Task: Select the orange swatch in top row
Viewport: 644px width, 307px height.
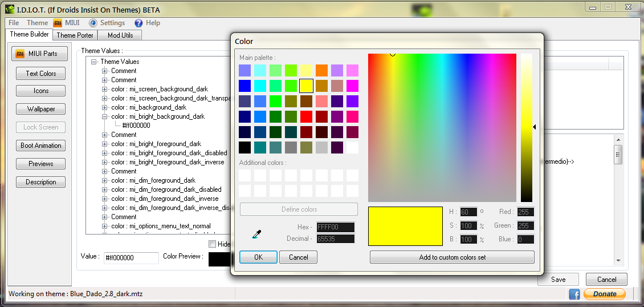Action: 321,70
